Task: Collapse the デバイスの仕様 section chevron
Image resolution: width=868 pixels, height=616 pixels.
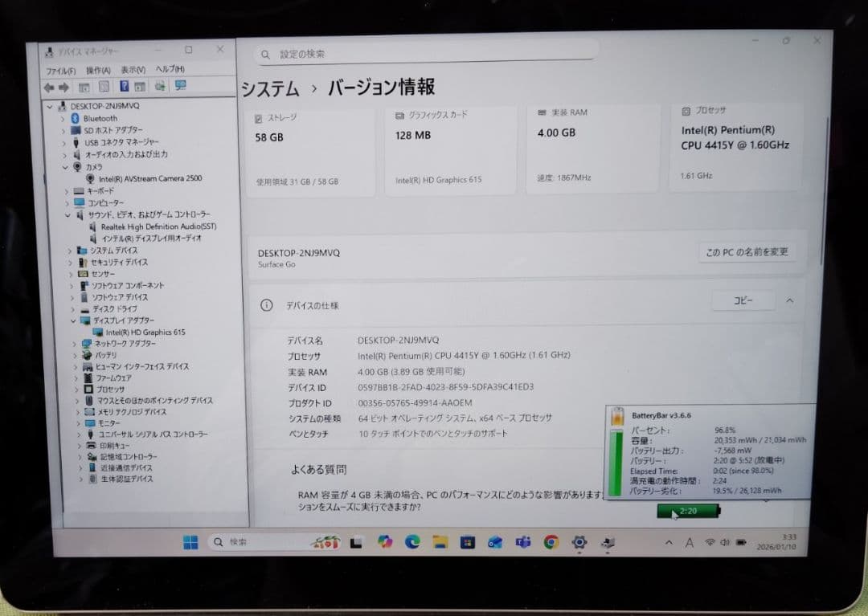Action: [789, 301]
